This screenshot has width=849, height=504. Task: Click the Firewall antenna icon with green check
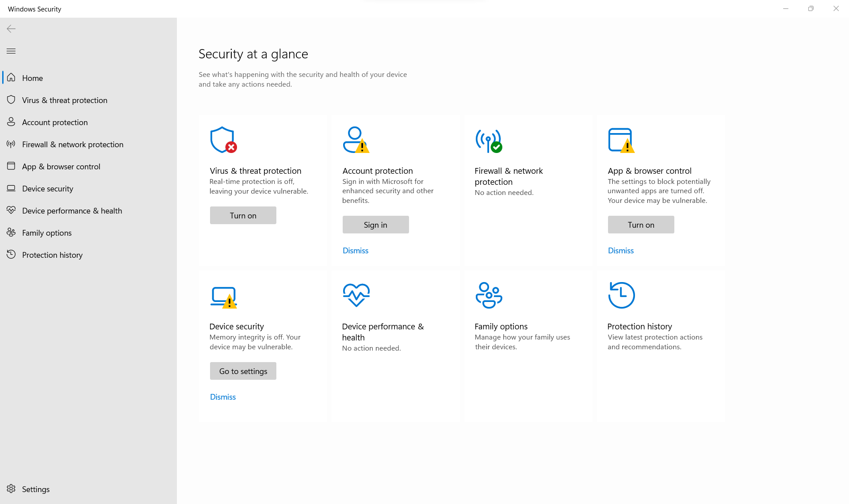pos(489,141)
